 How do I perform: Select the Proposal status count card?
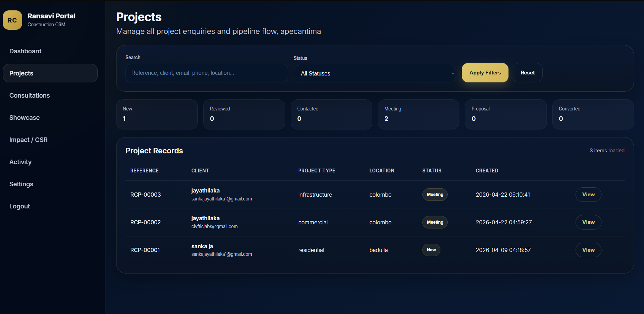(506, 115)
